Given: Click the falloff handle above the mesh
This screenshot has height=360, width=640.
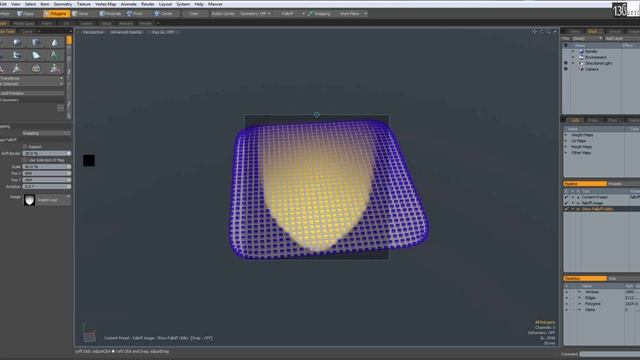Looking at the screenshot, I should pyautogui.click(x=317, y=115).
